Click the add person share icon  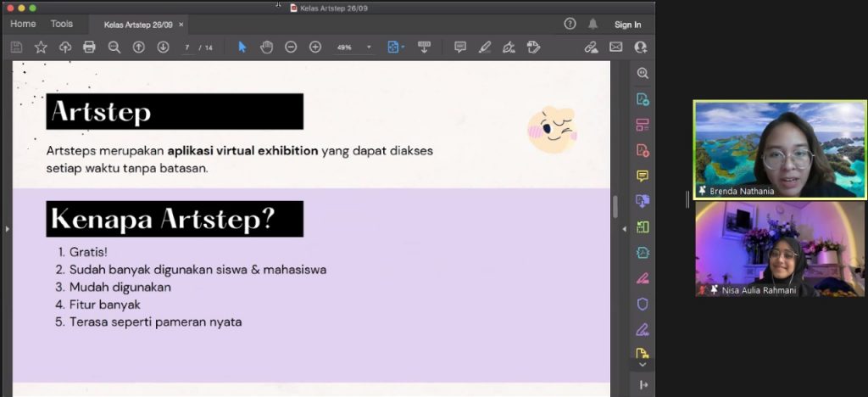(641, 47)
